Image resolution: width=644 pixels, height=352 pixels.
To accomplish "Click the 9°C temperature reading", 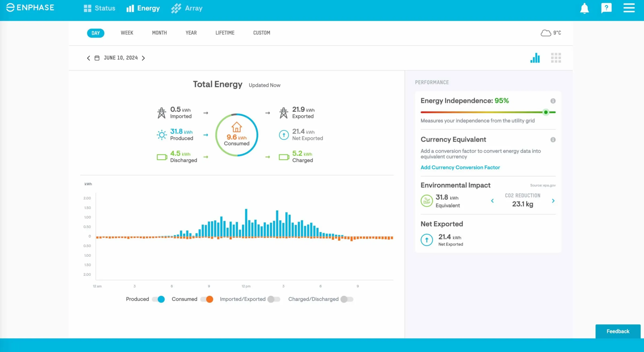I will (x=557, y=33).
